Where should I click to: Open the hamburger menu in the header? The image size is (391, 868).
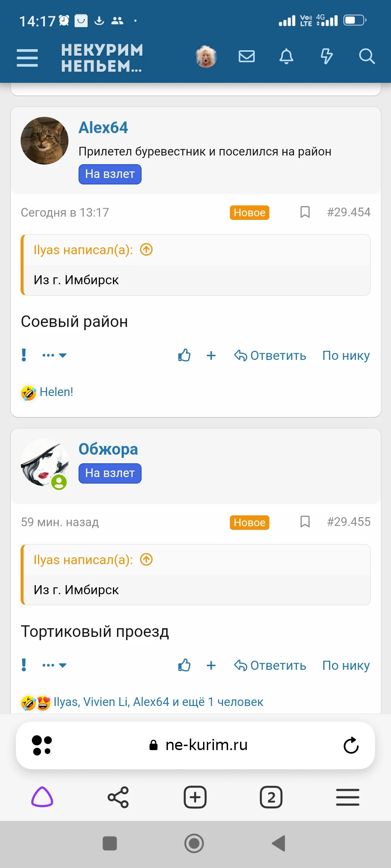tap(27, 56)
